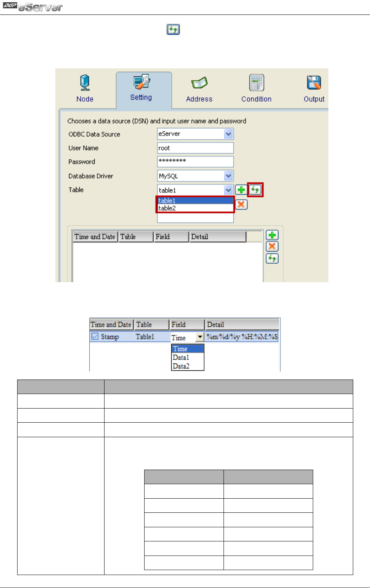Image resolution: width=370 pixels, height=588 pixels.
Task: Click the eServer logo in header
Action: coord(33,6)
